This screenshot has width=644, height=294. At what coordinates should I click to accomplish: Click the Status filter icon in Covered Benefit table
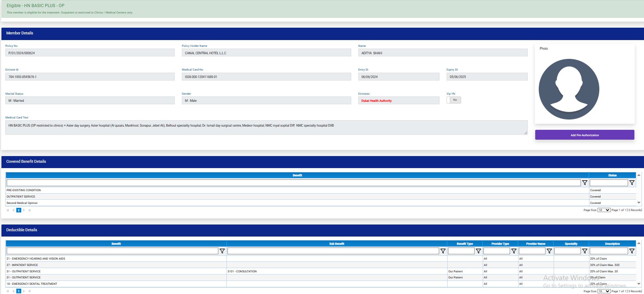click(632, 183)
